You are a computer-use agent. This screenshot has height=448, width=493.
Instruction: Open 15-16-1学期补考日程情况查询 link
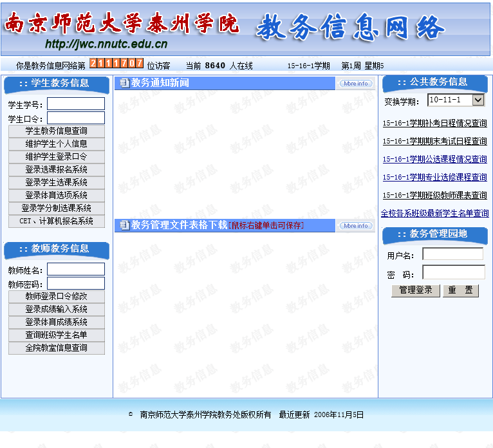click(x=435, y=123)
